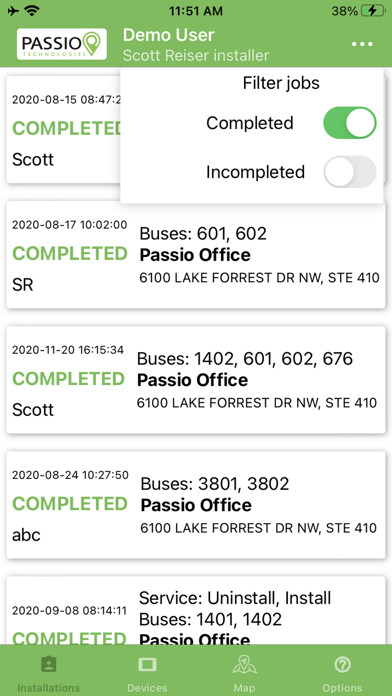
Task: Select the 2020-08-15 completed job by Scott
Action: (63, 129)
